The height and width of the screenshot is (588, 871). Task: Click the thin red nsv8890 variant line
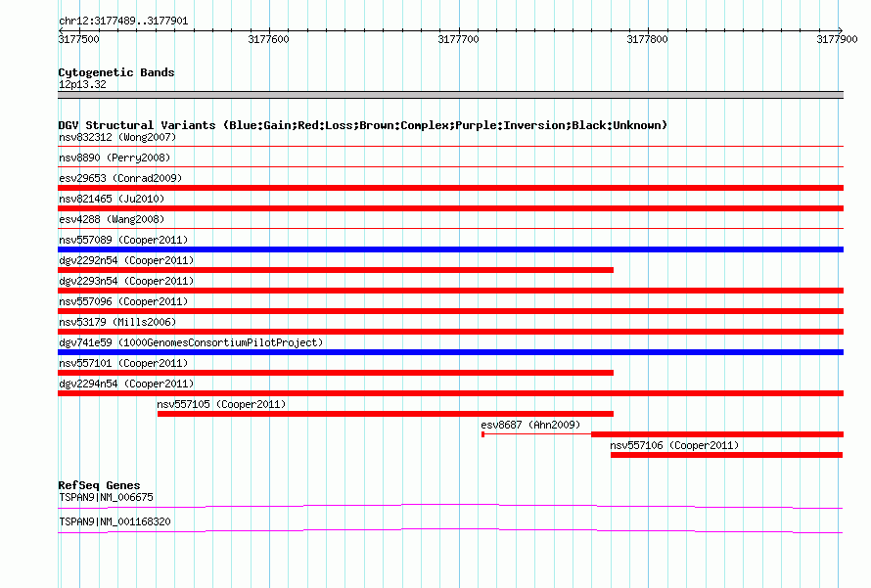point(450,166)
